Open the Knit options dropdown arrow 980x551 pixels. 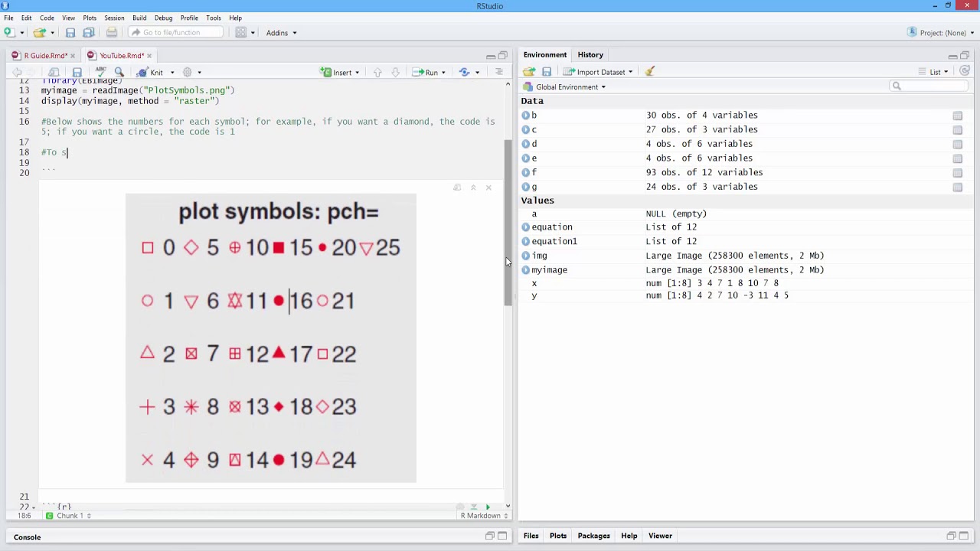pyautogui.click(x=172, y=73)
